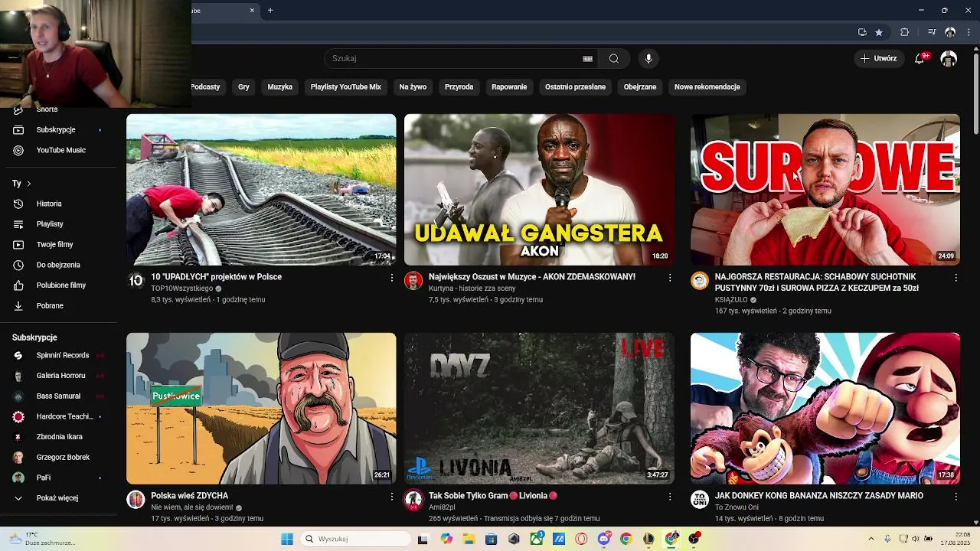Click the install app icon in address bar

862,32
